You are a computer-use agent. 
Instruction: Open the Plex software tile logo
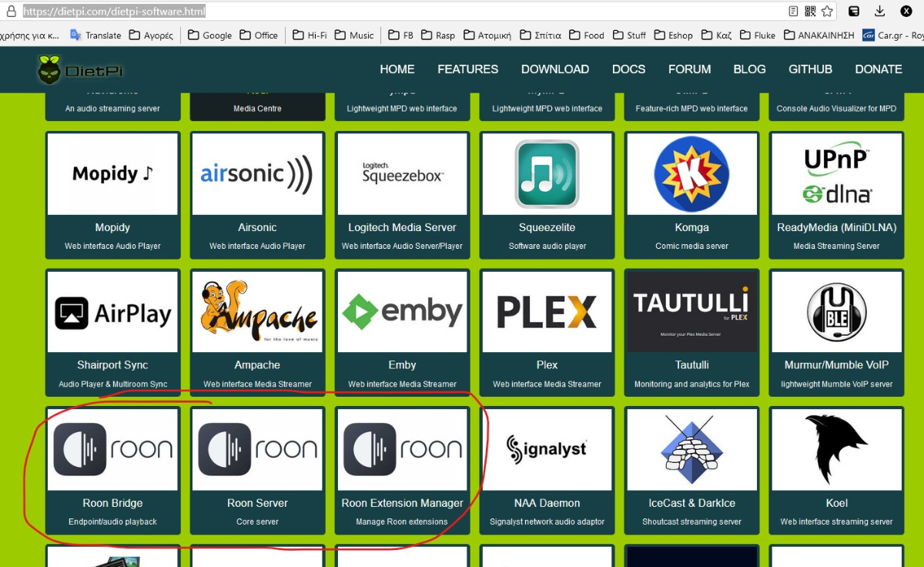tap(547, 312)
